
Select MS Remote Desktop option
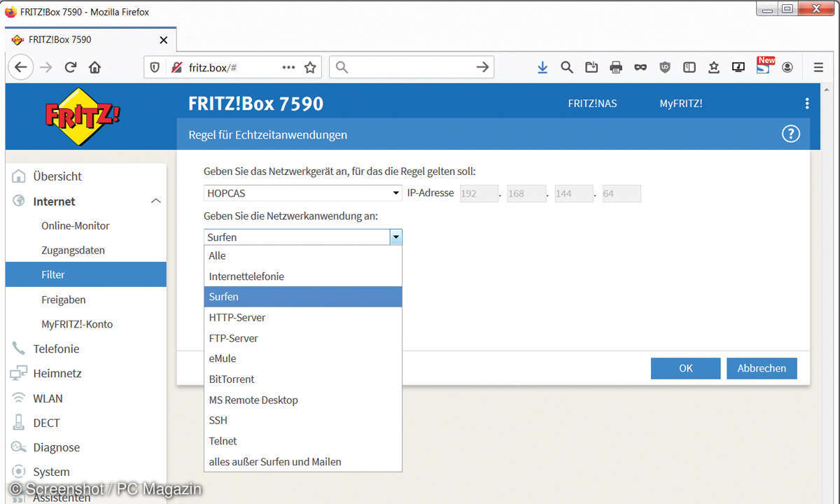(303, 400)
